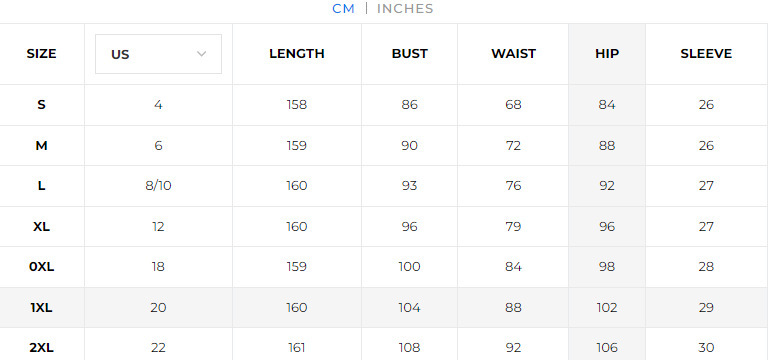The height and width of the screenshot is (360, 775).
Task: Click the SIZE column header
Action: pos(42,54)
